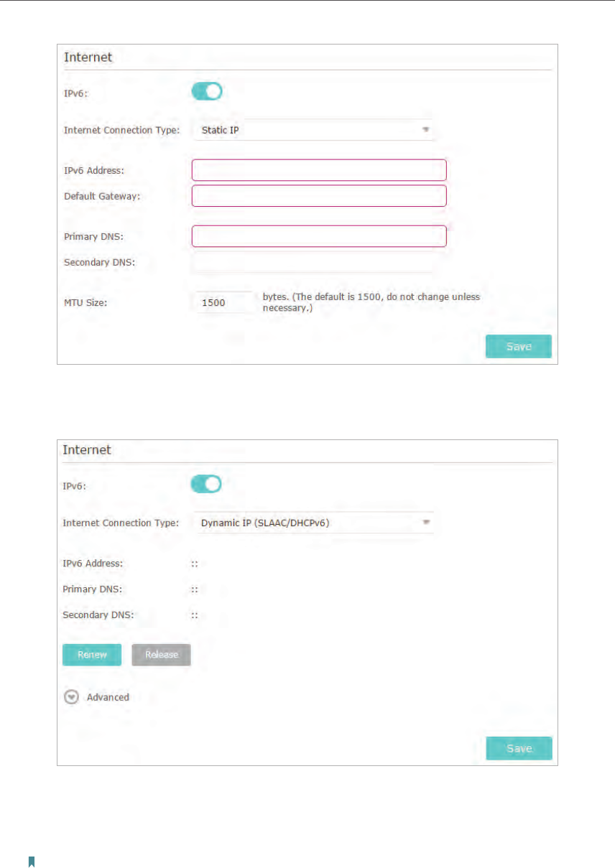Viewport: 615px width, 868px height.
Task: Click the Advanced label text
Action: coord(108,697)
